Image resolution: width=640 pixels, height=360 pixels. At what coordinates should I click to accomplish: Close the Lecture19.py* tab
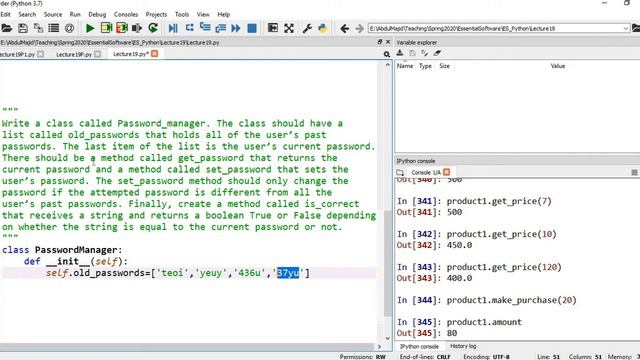(x=154, y=53)
